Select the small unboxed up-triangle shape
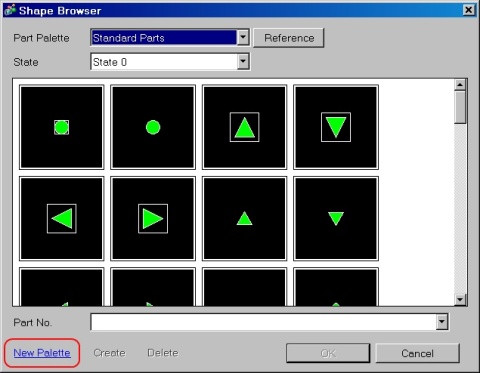Image resolution: width=480 pixels, height=373 pixels. tap(244, 218)
